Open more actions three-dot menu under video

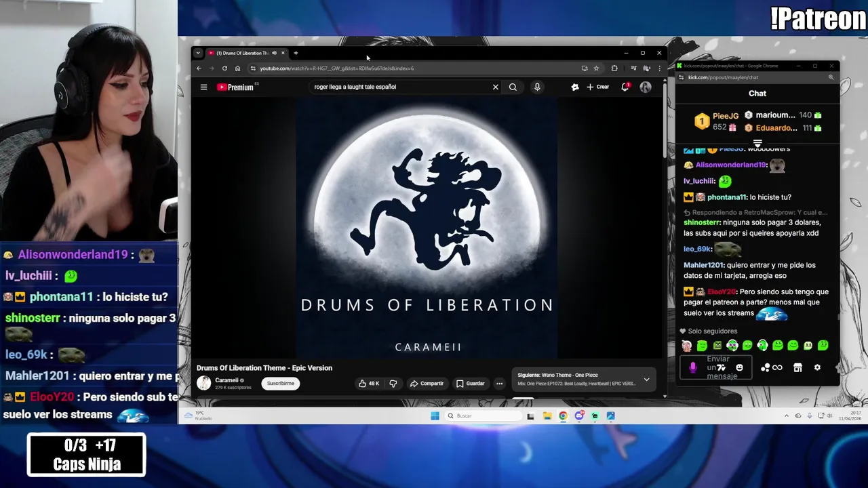click(499, 384)
